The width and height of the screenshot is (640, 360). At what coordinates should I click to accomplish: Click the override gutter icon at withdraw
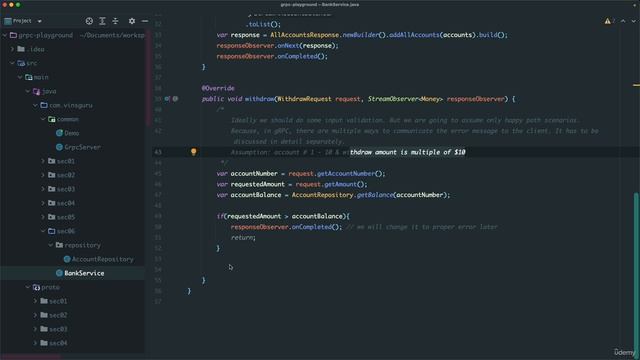coord(167,99)
